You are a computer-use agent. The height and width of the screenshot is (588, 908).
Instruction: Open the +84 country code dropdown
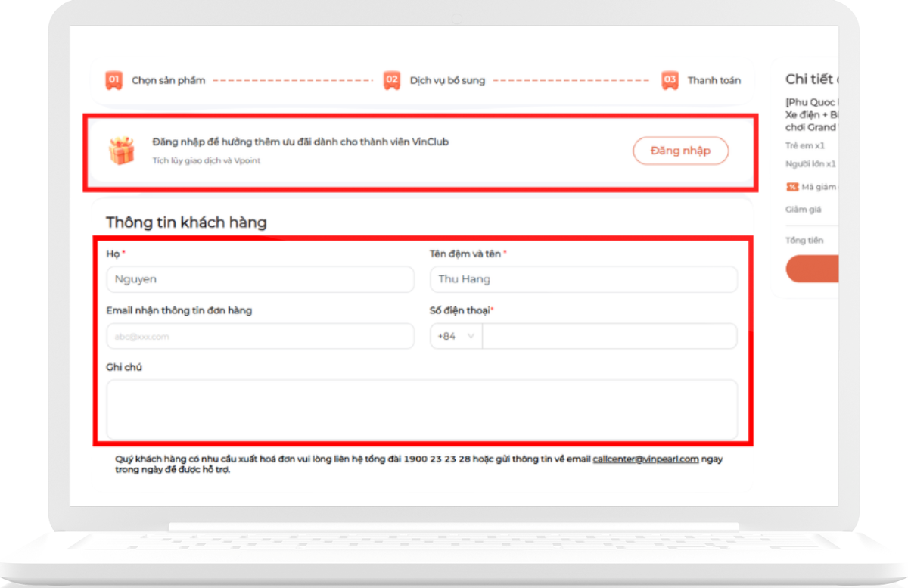(x=456, y=336)
